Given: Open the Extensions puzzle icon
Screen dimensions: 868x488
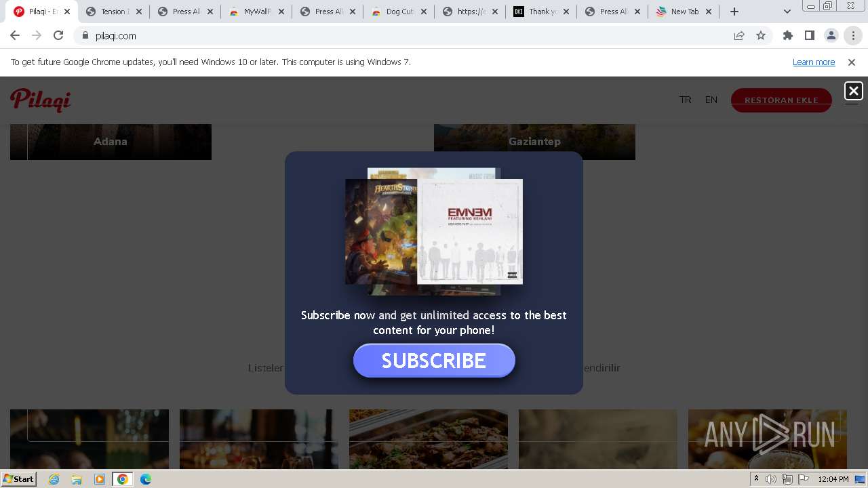Looking at the screenshot, I should pyautogui.click(x=788, y=36).
